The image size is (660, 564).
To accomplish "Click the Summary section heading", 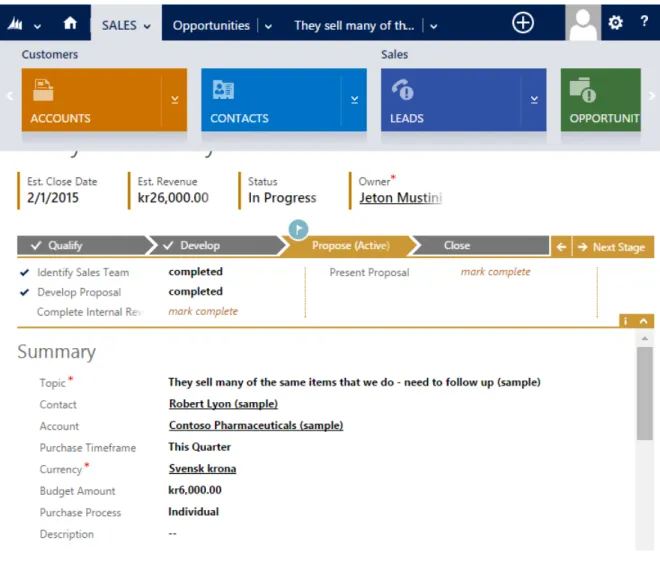I will coord(56,352).
